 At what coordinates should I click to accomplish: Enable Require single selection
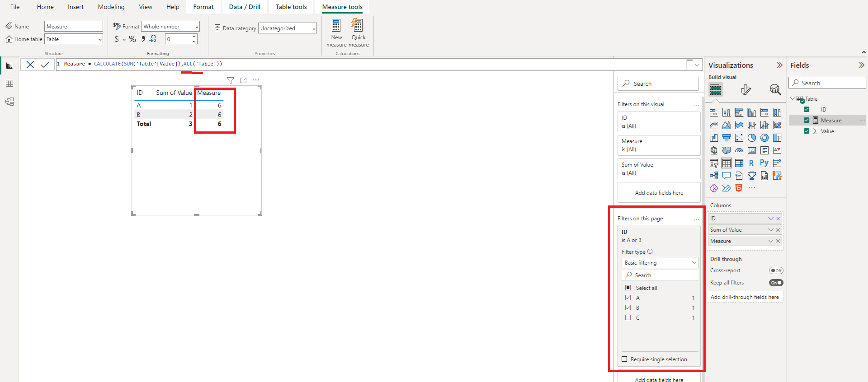624,359
